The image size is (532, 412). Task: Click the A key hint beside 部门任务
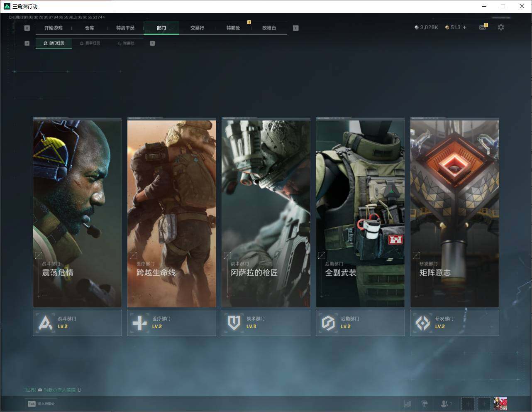pos(27,43)
